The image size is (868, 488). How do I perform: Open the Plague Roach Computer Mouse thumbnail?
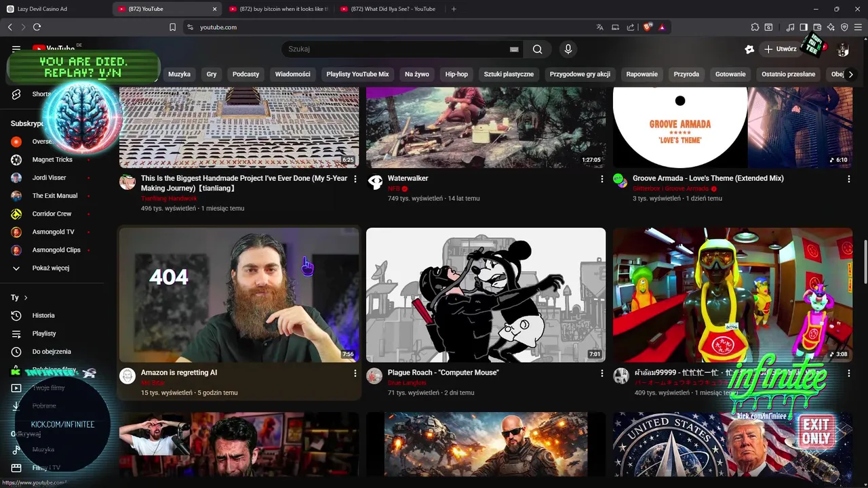click(486, 295)
